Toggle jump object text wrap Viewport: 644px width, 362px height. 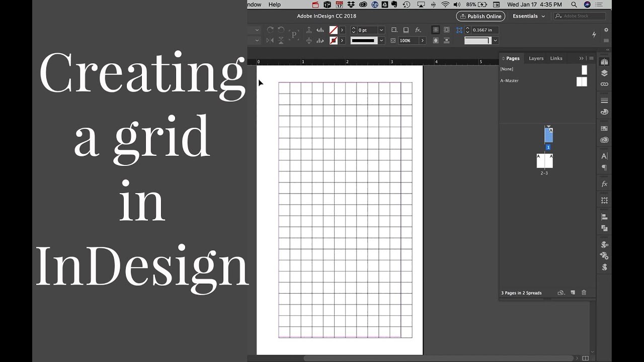point(447,41)
